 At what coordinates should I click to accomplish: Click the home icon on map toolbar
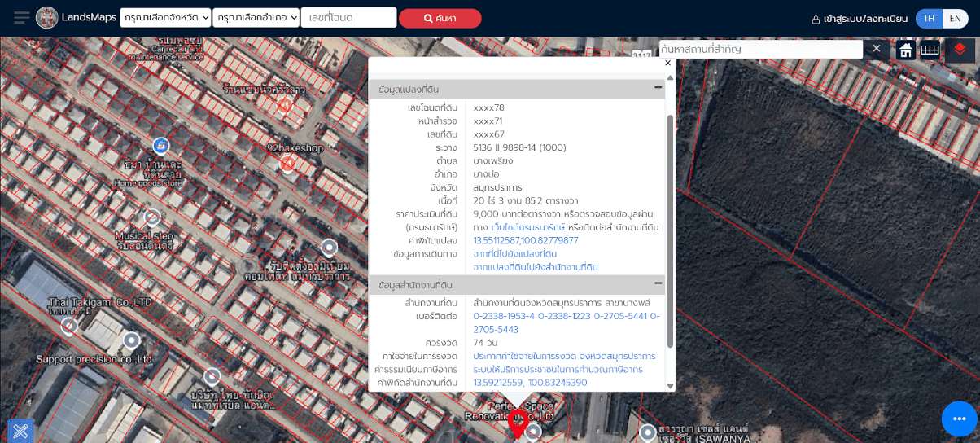905,50
